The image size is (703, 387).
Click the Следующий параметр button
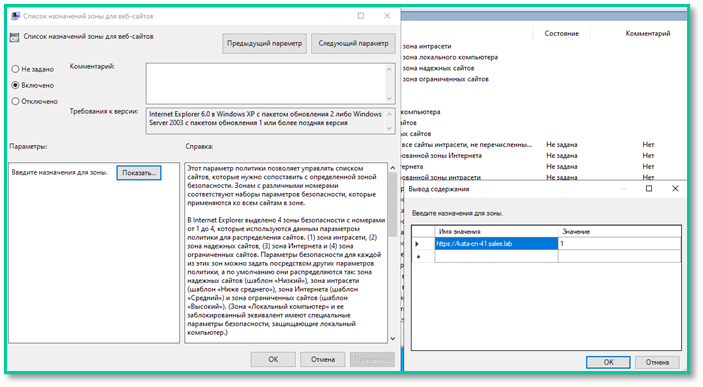(353, 43)
